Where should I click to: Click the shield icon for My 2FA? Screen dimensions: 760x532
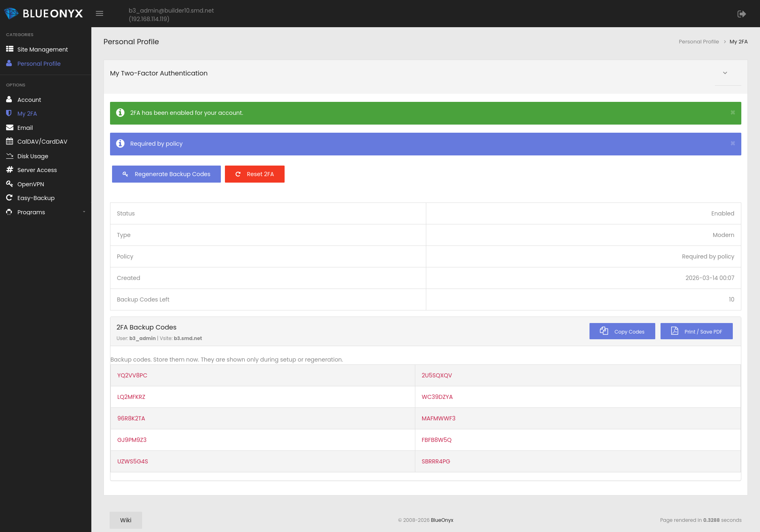point(9,113)
